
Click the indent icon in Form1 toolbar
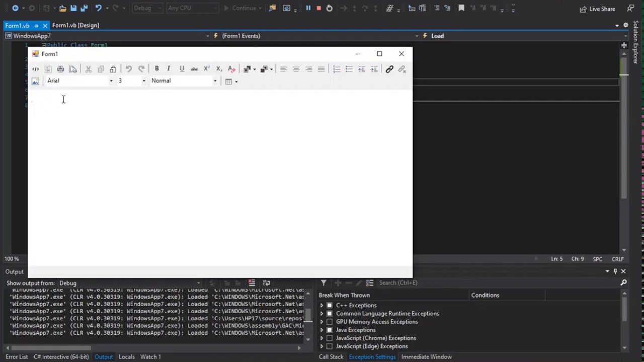(x=374, y=69)
